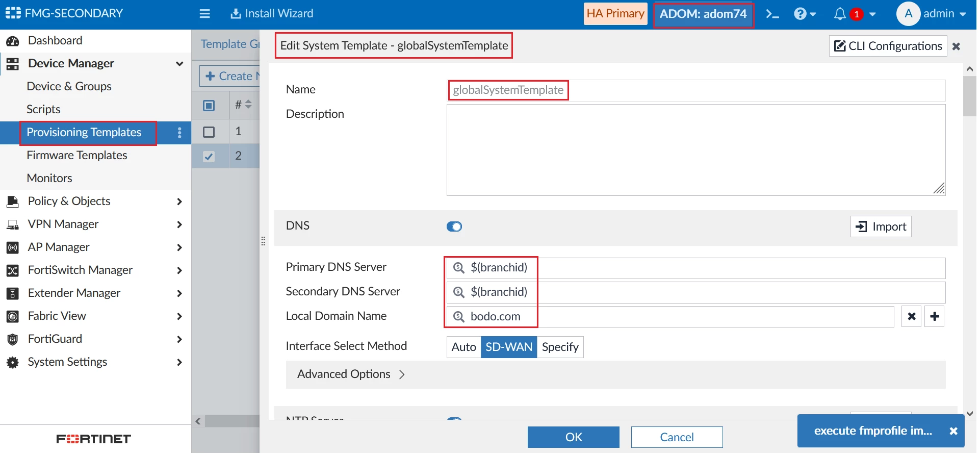This screenshot has width=980, height=454.
Task: Select SD-WAN interface select method
Action: (509, 347)
